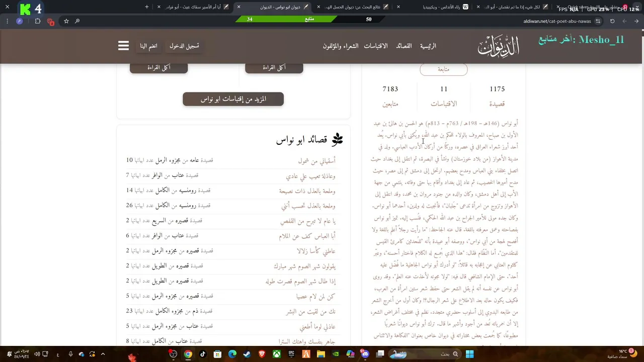Open the poem وعاذلة تعيب علي عادتي
Screen dimensions: 644x362
click(x=310, y=176)
